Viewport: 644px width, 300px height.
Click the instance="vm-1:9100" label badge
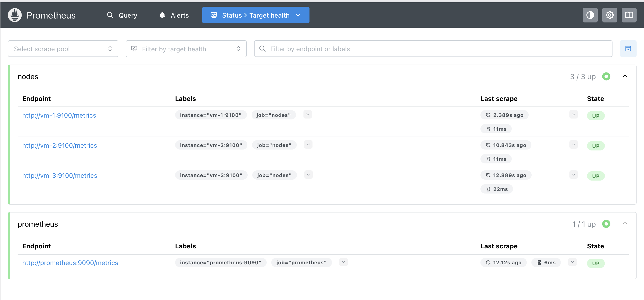pos(211,115)
